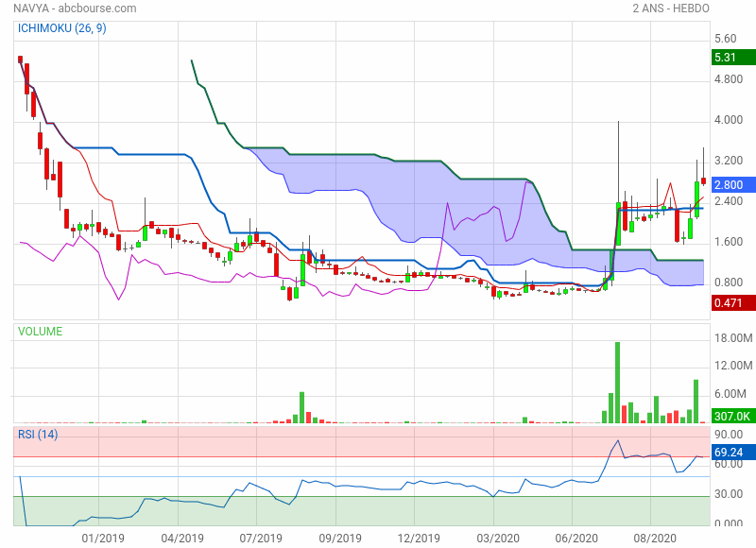The image size is (756, 548).
Task: Click the 12/2019 date axis label
Action: coord(419,538)
